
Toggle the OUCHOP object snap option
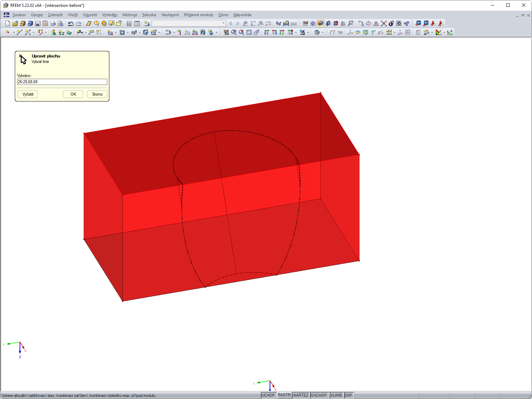319,395
